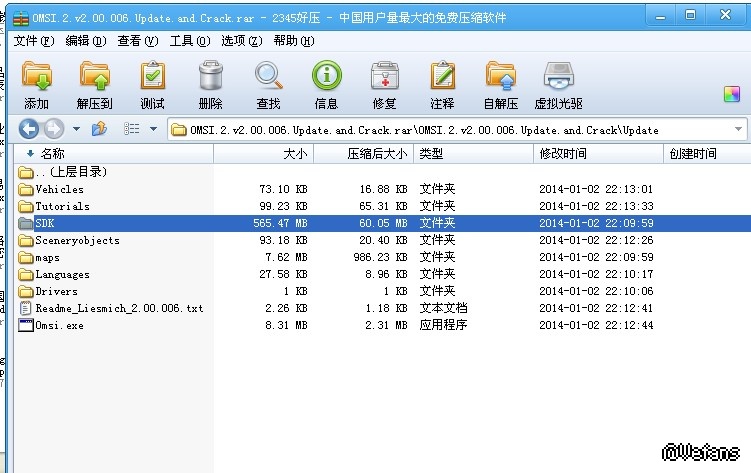Sort by 类型 column header
751x473 pixels.
tap(474, 154)
